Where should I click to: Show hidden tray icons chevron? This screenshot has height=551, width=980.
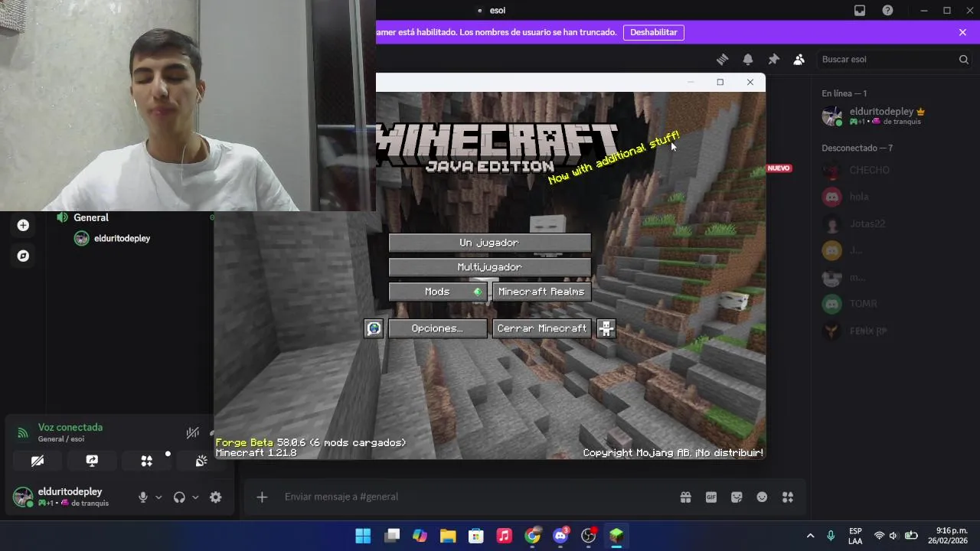[x=810, y=536]
